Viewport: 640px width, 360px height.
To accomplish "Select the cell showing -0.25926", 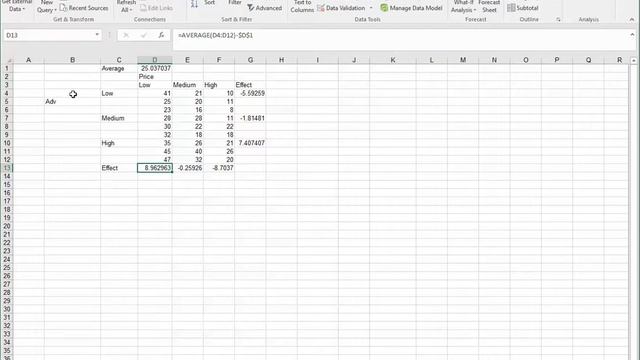I will (187, 168).
